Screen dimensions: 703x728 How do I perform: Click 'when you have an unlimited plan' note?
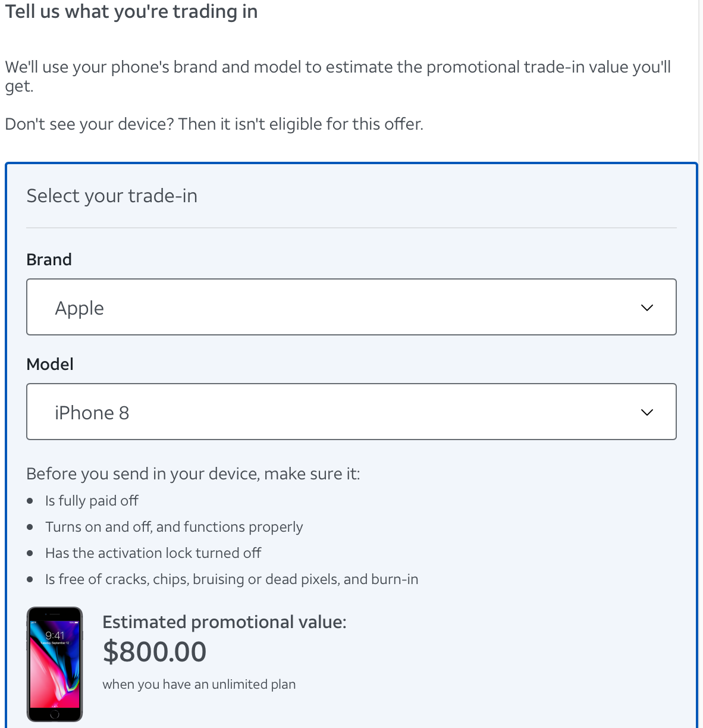click(199, 685)
